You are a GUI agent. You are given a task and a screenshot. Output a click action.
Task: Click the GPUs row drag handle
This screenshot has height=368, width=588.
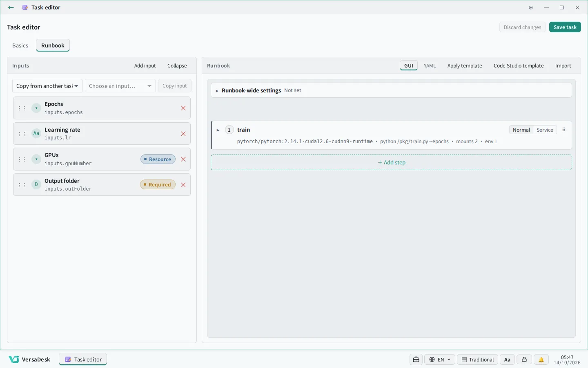click(x=22, y=159)
